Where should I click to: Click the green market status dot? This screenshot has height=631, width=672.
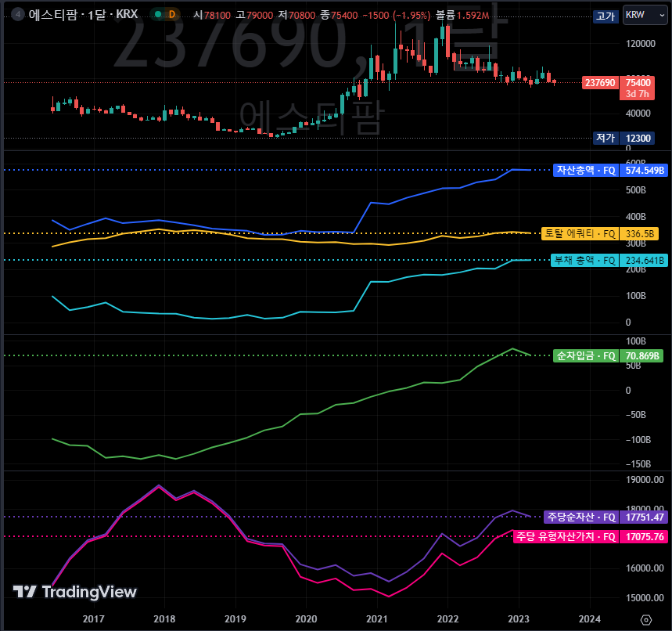(x=158, y=15)
